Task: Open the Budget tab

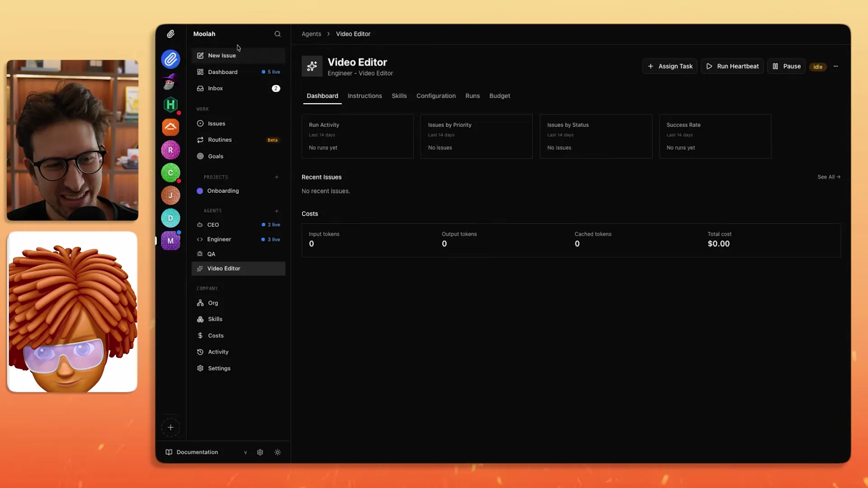Action: (500, 96)
